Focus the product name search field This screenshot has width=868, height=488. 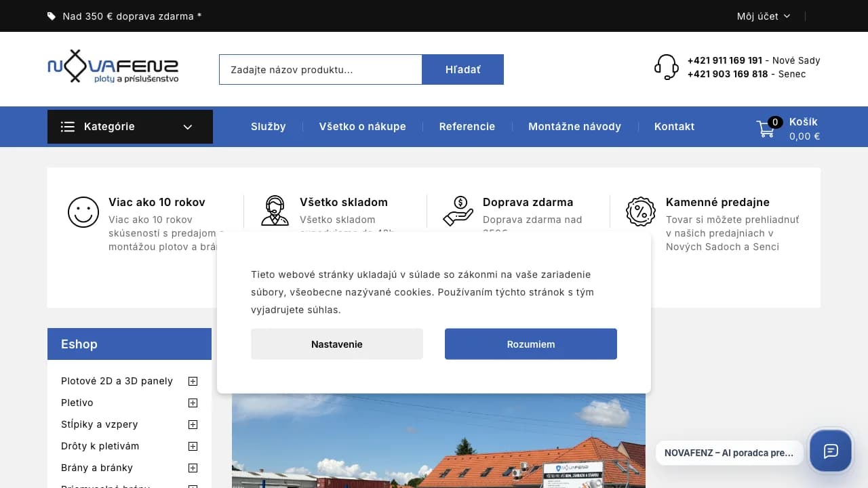coord(321,70)
